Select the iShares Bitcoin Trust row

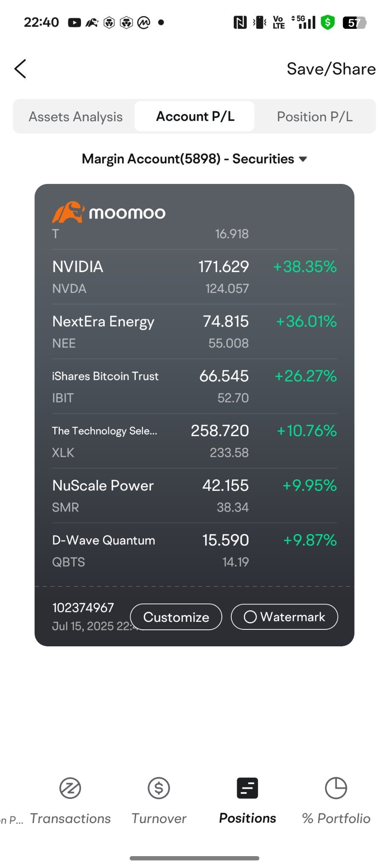[x=194, y=386]
